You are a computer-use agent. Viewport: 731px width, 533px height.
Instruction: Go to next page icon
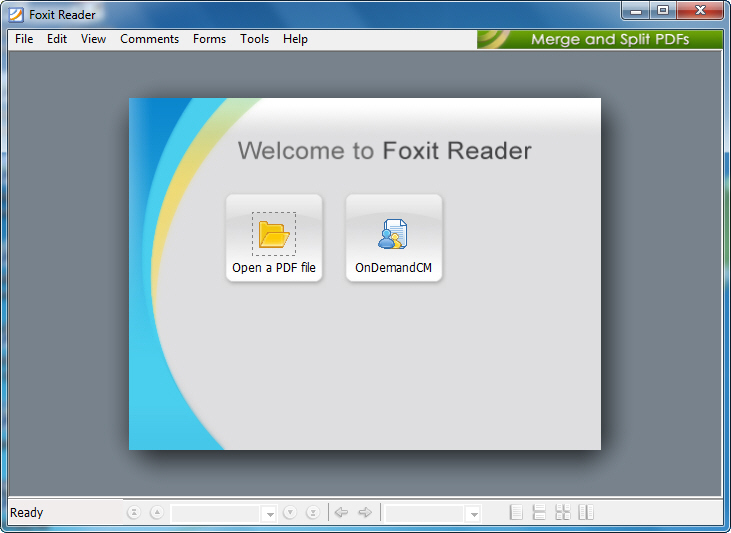[x=290, y=512]
